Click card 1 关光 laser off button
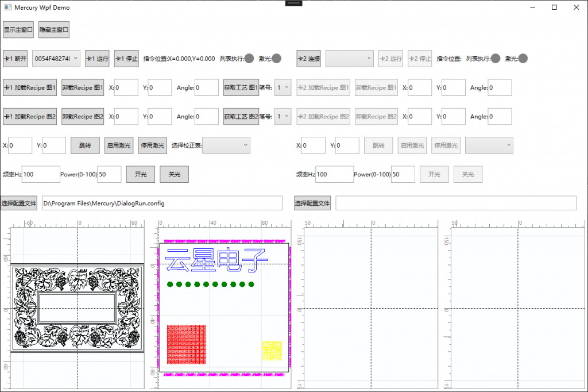 pyautogui.click(x=175, y=174)
